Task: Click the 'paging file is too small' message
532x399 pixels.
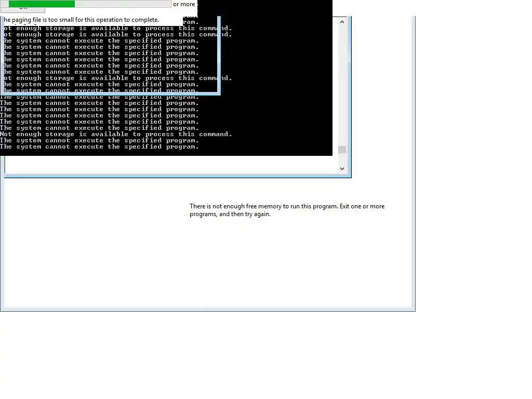Action: (82, 20)
